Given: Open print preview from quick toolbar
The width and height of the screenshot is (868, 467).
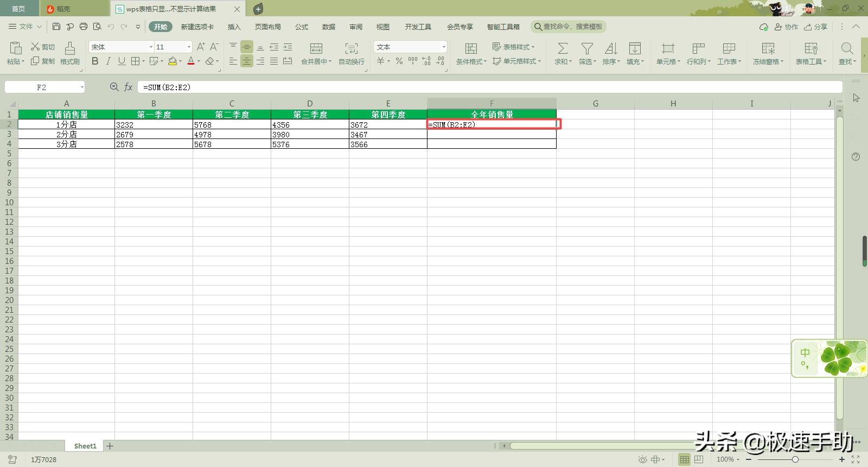Looking at the screenshot, I should point(97,27).
